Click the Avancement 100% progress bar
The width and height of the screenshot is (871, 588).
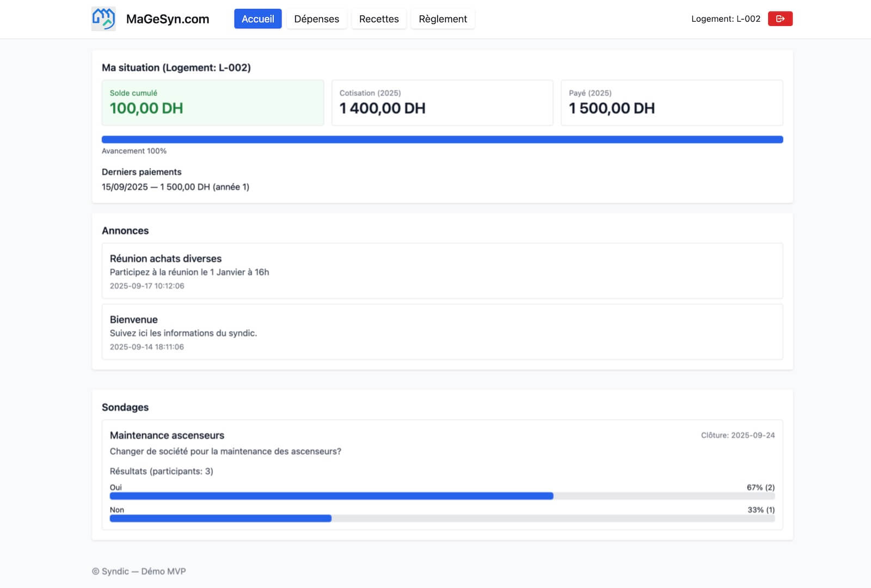click(x=442, y=139)
